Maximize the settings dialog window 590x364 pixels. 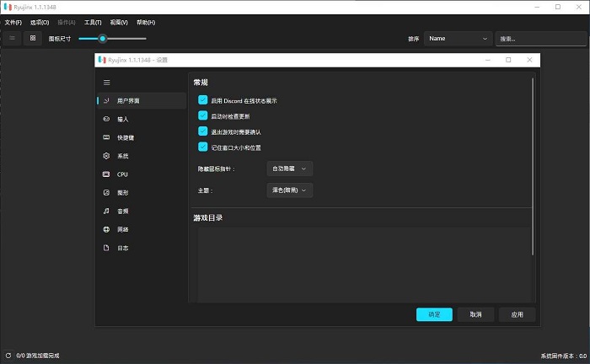point(508,60)
